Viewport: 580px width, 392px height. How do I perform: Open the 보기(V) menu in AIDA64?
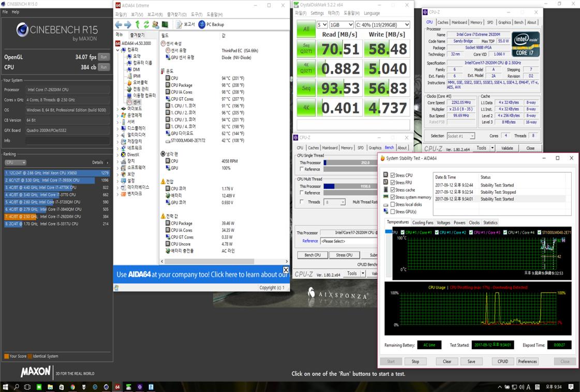coord(137,14)
